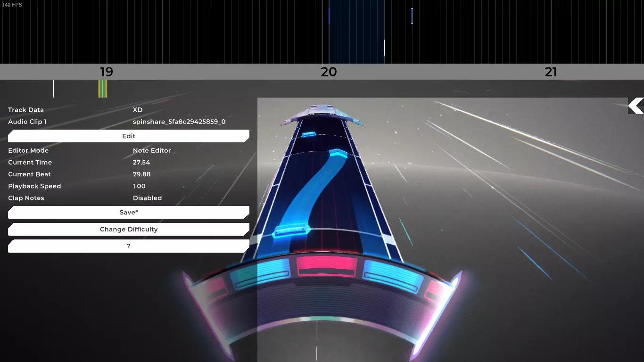Viewport: 644px width, 362px height.
Task: Select the small blue tap note near the track's far end
Action: click(309, 135)
